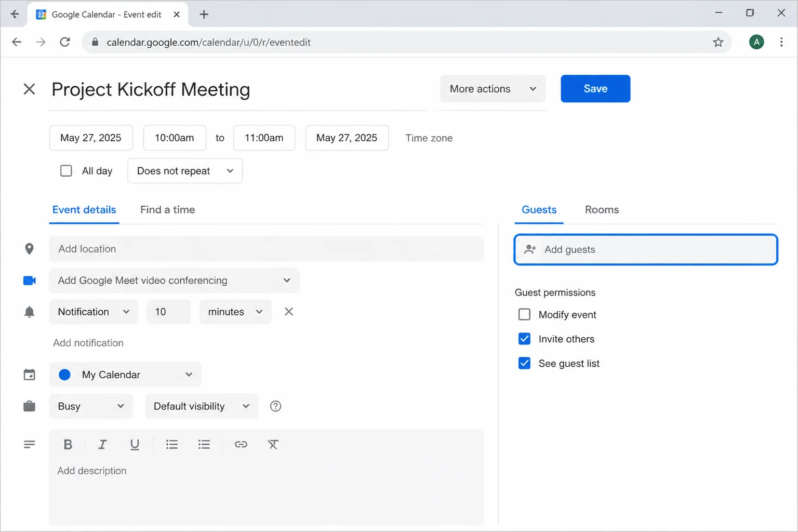798x532 pixels.
Task: Click the add-person icon in guests field
Action: tap(530, 249)
